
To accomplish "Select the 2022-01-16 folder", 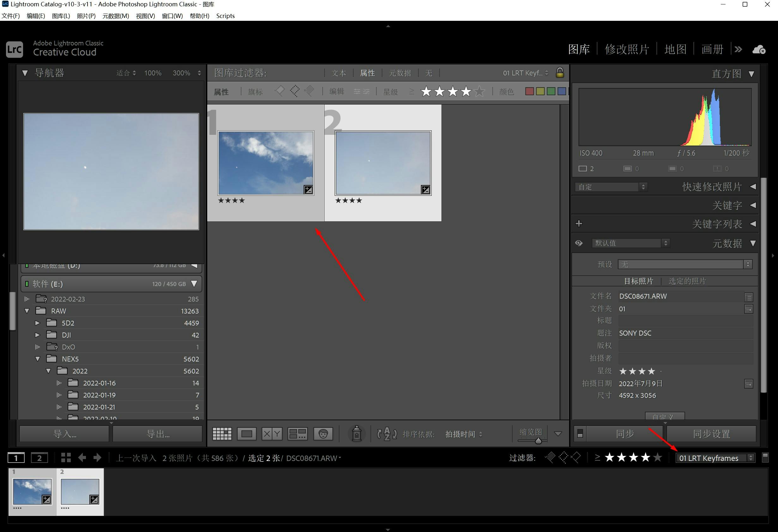I will [x=99, y=383].
